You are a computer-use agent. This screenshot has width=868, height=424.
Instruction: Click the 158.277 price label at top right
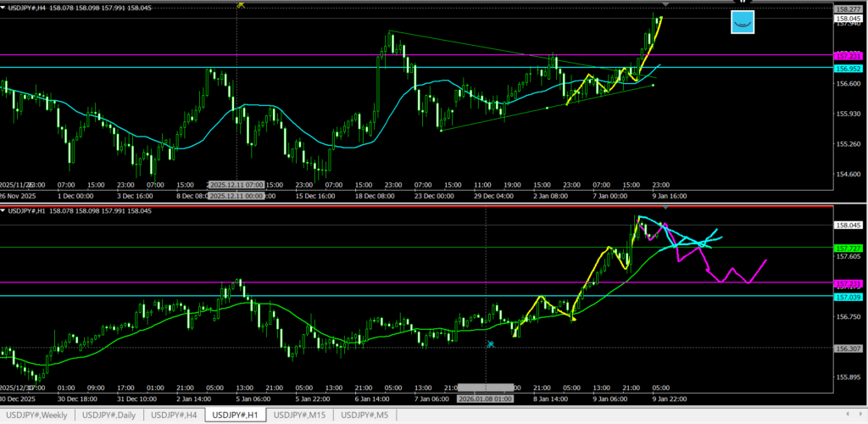point(849,8)
